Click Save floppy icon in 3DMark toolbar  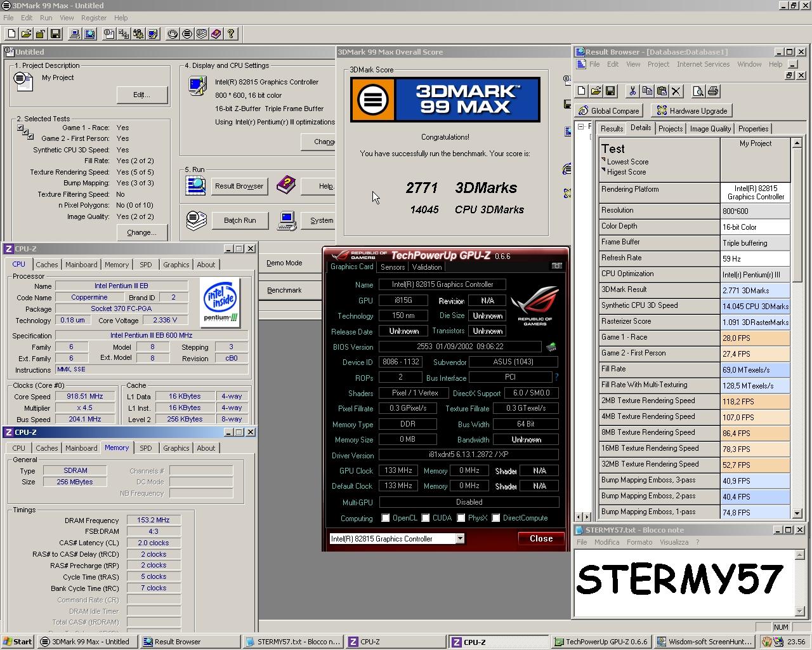55,34
